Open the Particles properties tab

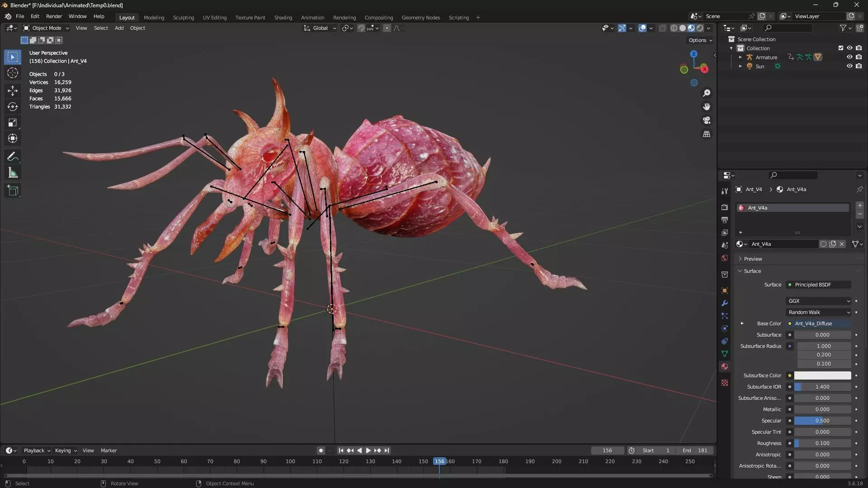(725, 316)
